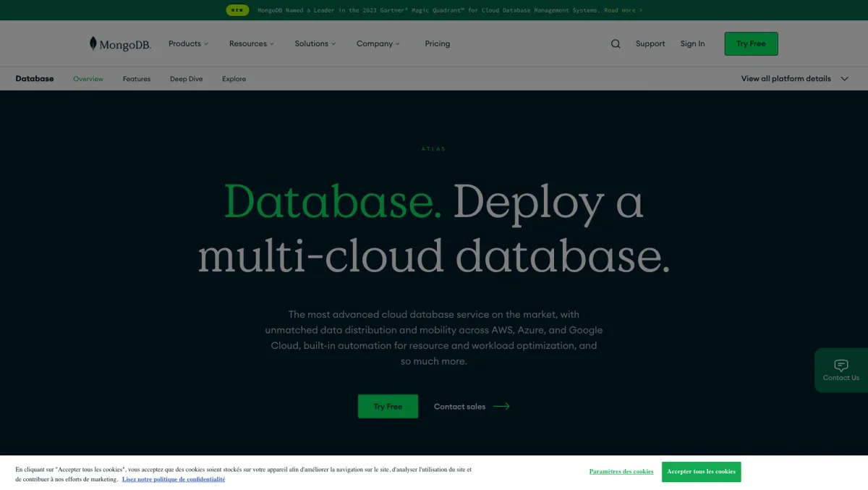This screenshot has width=868, height=490.
Task: Select the Overview tab
Action: coord(88,79)
